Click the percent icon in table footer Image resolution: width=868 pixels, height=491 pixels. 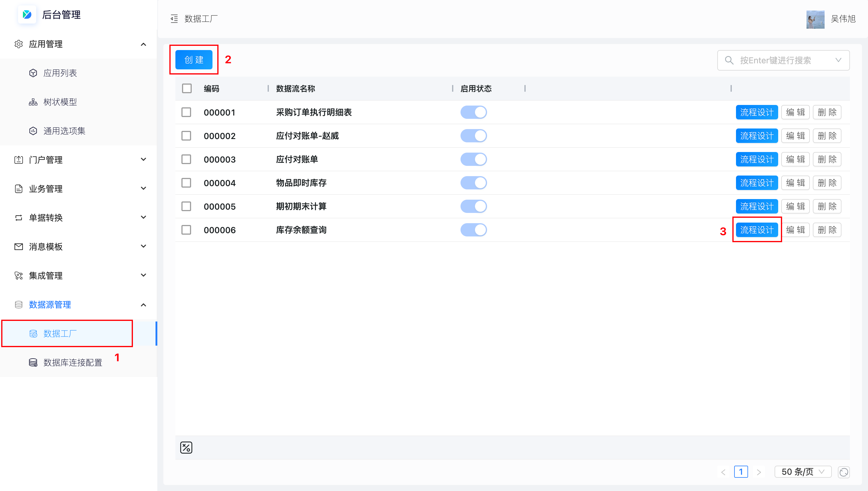[x=186, y=447]
